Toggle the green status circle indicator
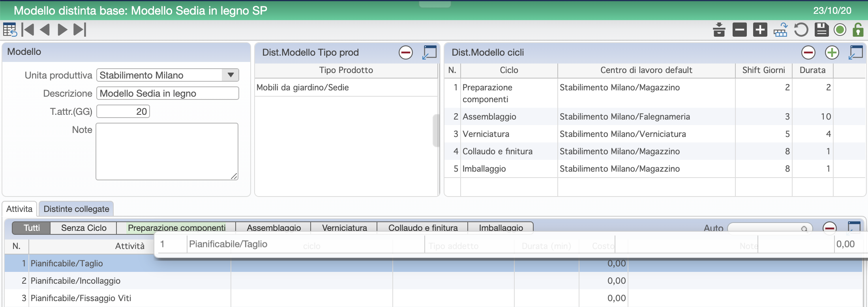The image size is (868, 307). pyautogui.click(x=840, y=30)
